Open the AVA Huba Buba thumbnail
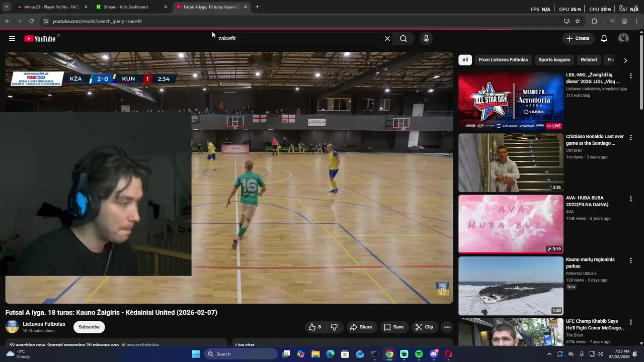The height and width of the screenshot is (362, 644). point(511,224)
